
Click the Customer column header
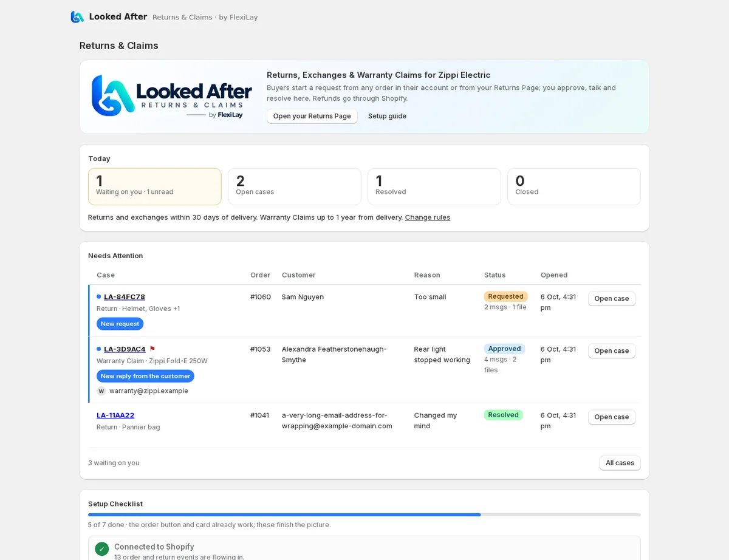299,275
